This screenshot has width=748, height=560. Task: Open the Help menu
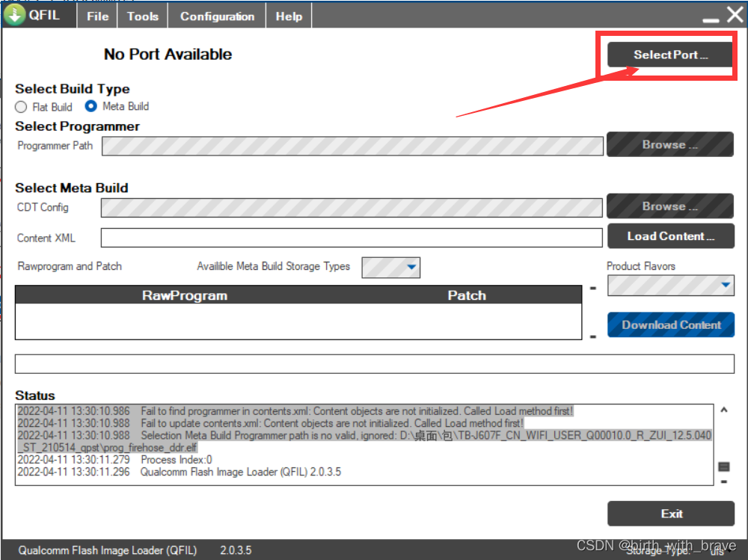pyautogui.click(x=289, y=16)
